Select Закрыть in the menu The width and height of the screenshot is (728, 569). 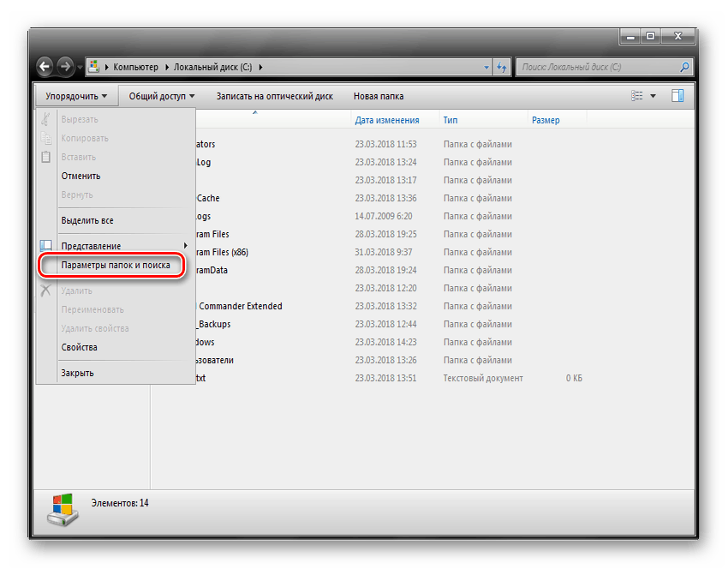point(77,373)
